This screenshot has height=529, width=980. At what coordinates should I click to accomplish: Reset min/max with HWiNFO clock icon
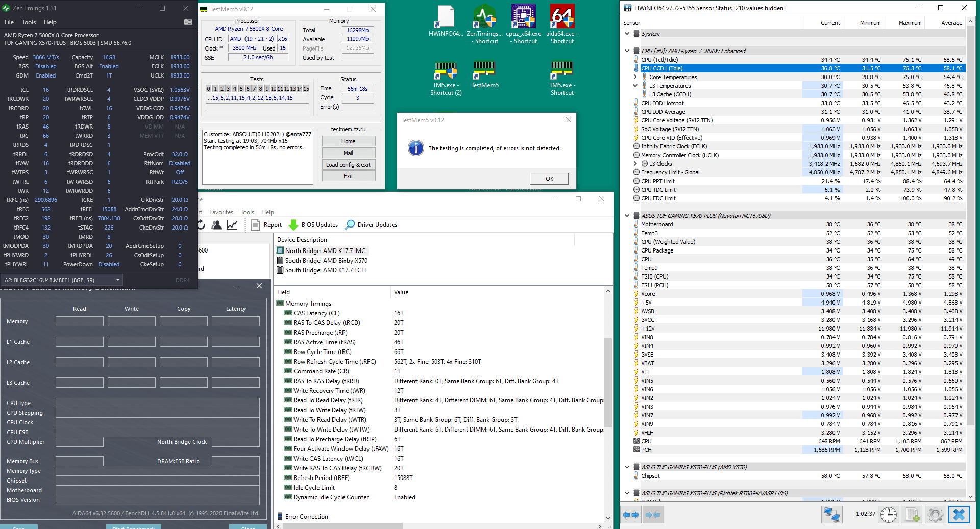click(x=888, y=515)
